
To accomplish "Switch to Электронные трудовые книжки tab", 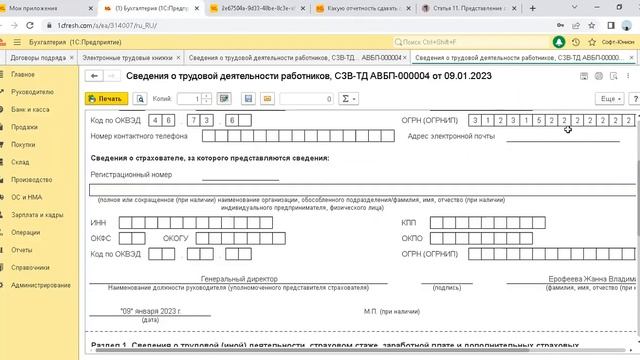I will point(127,58).
